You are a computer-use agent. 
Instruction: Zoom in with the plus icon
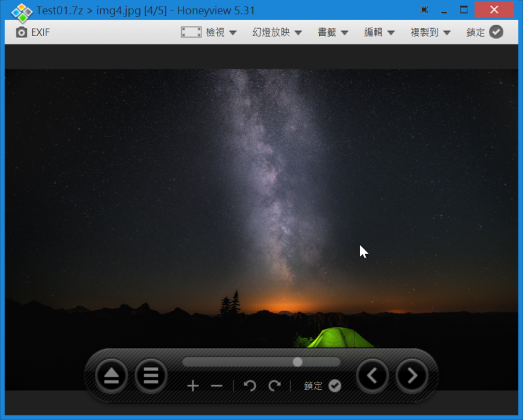click(x=193, y=386)
